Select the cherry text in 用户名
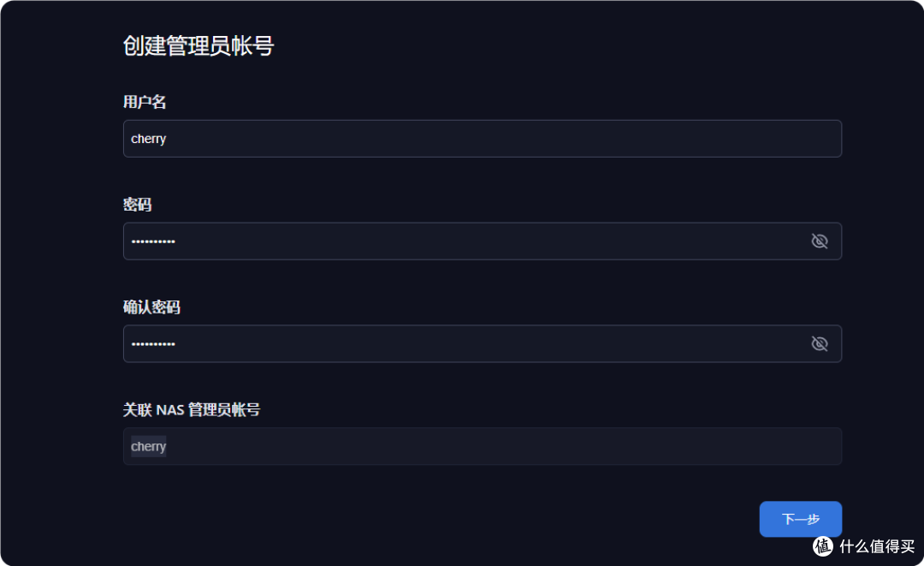 [147, 138]
